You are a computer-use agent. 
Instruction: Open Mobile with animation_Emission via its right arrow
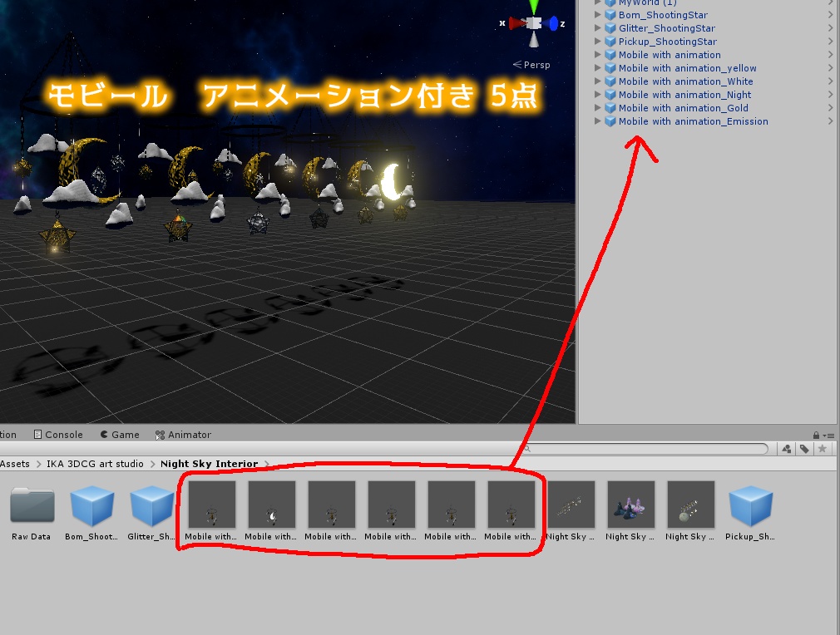829,121
